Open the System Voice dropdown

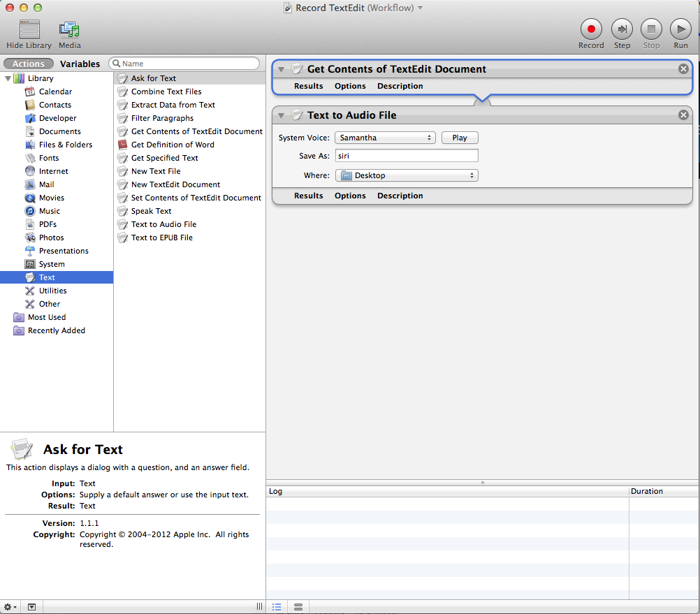385,138
